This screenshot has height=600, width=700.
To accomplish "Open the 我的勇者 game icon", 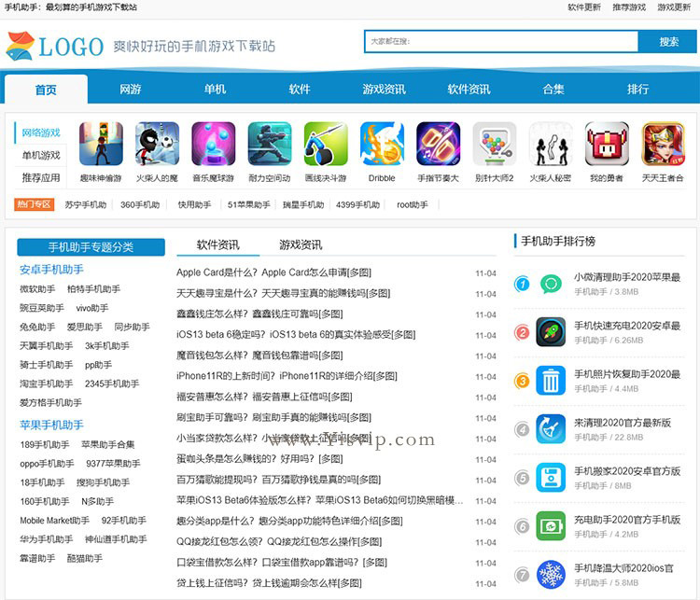I will (x=607, y=145).
